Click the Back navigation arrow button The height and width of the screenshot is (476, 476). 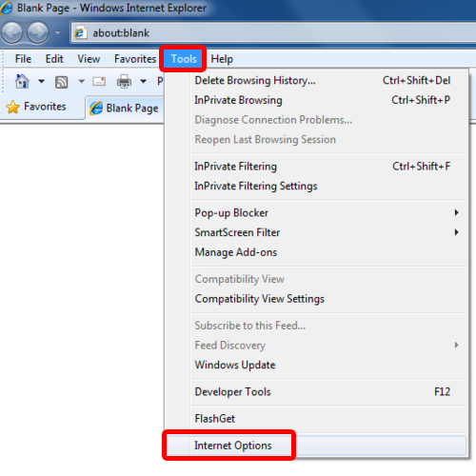11,32
